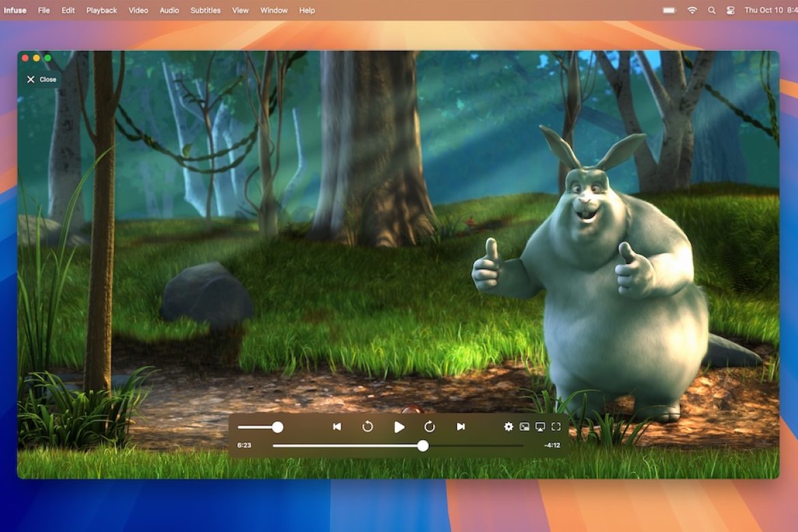Enter fullscreen with the expand icon

[x=556, y=426]
